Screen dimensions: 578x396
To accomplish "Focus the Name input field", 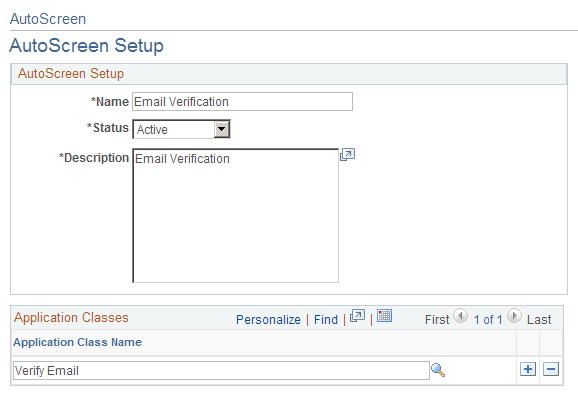I will pyautogui.click(x=243, y=101).
